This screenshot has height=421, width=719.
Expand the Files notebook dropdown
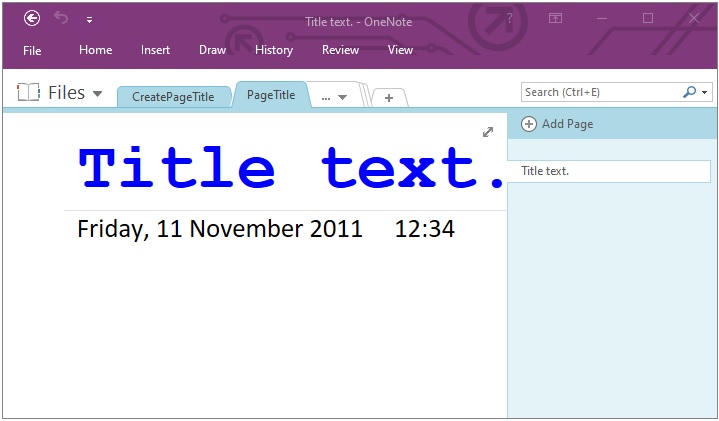pos(98,94)
